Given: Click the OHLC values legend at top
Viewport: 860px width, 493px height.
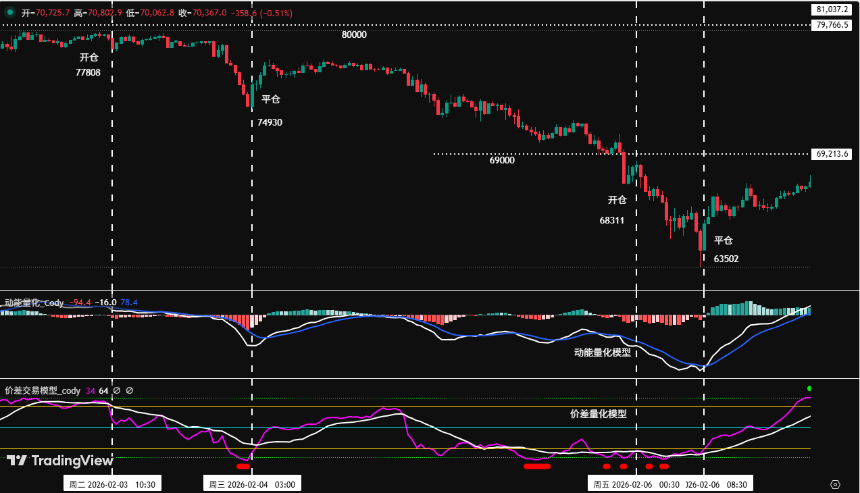Looking at the screenshot, I should (x=140, y=12).
